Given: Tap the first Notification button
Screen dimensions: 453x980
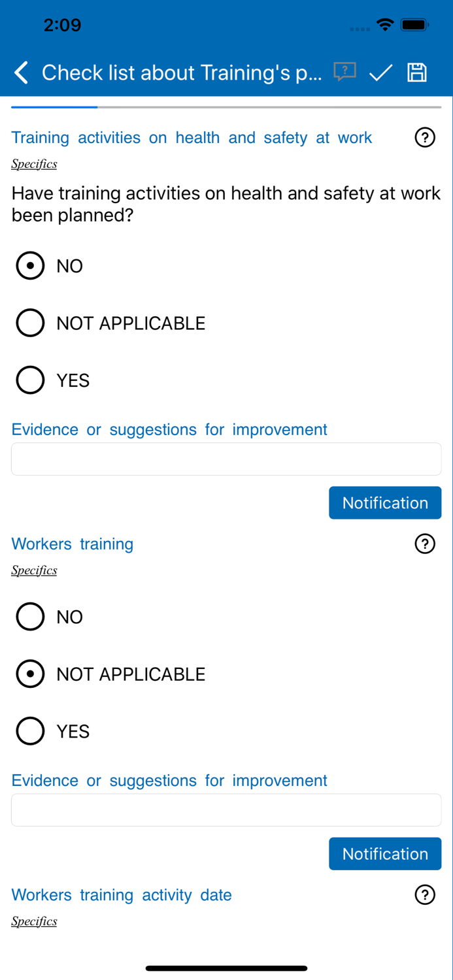Looking at the screenshot, I should [385, 502].
